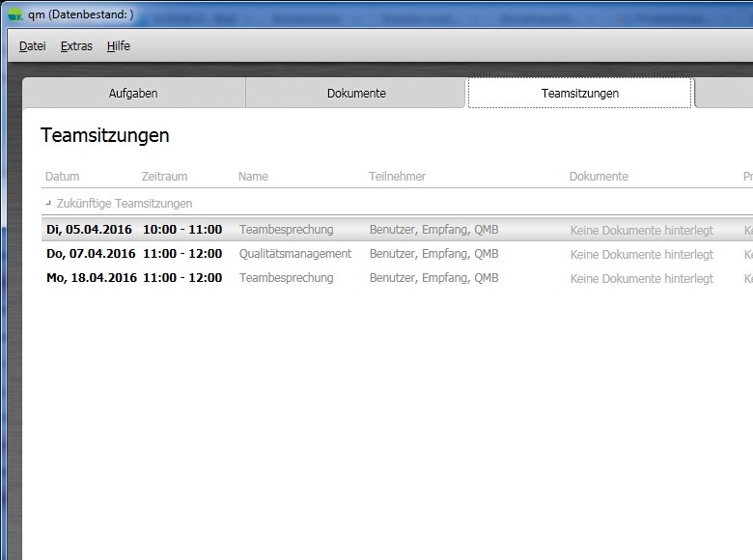753x560 pixels.
Task: Select the Teamsitzungen tab
Action: coord(579,94)
